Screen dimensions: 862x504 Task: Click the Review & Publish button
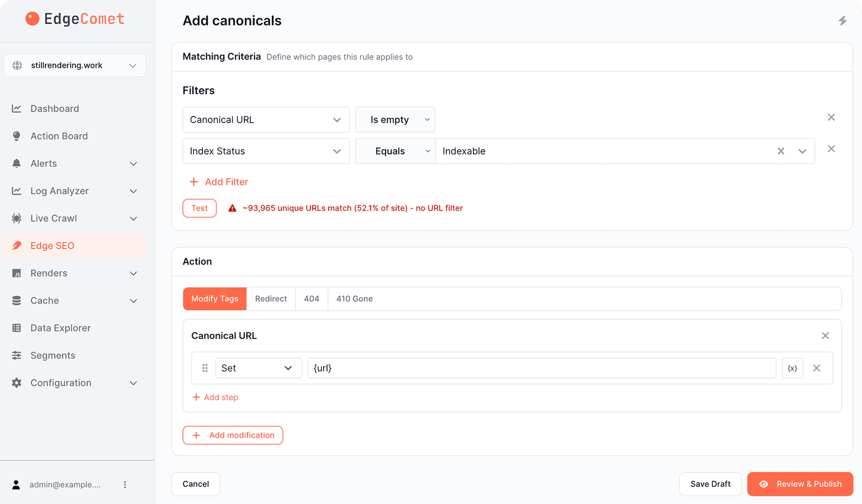[x=800, y=484]
